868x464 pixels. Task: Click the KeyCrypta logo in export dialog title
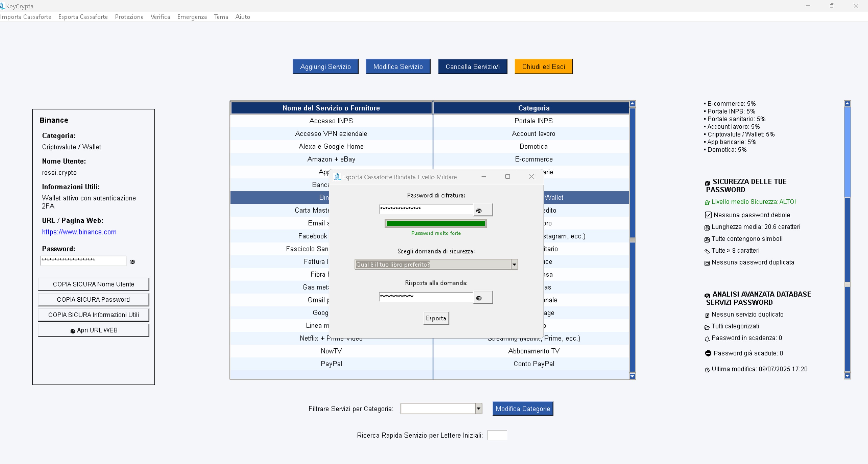click(x=337, y=177)
